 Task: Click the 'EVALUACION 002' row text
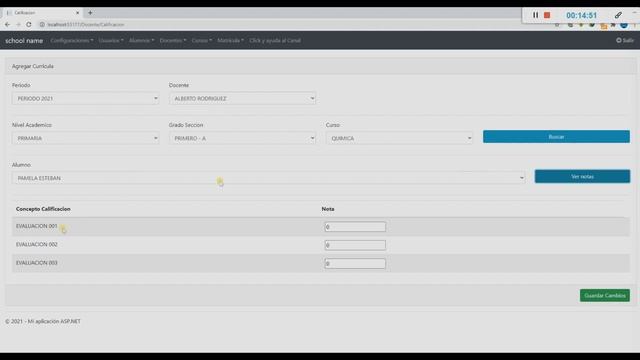(37, 244)
